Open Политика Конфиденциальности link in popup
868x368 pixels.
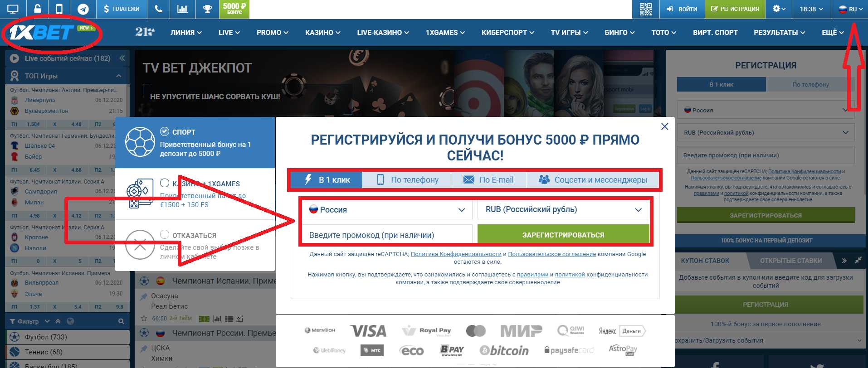[456, 254]
